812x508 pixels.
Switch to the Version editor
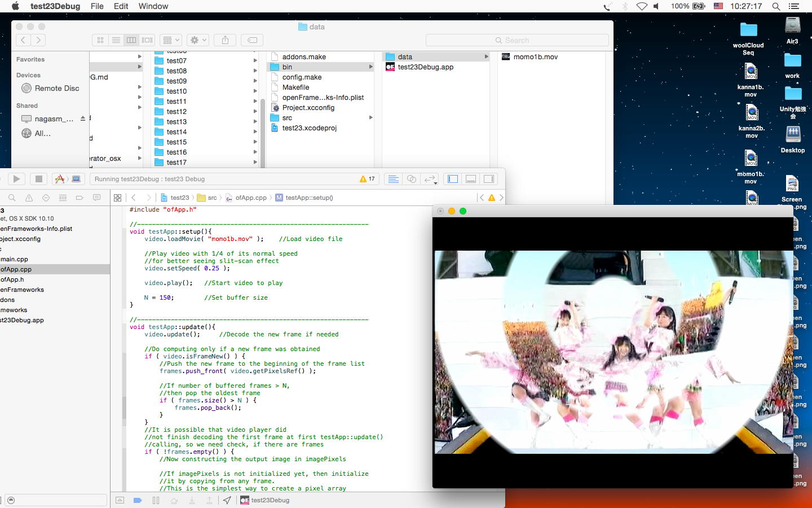pos(430,179)
